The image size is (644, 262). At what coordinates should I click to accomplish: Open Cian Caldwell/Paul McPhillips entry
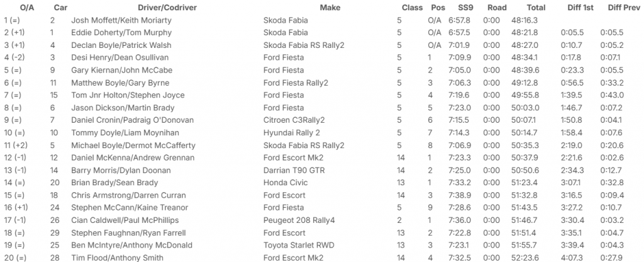click(125, 220)
